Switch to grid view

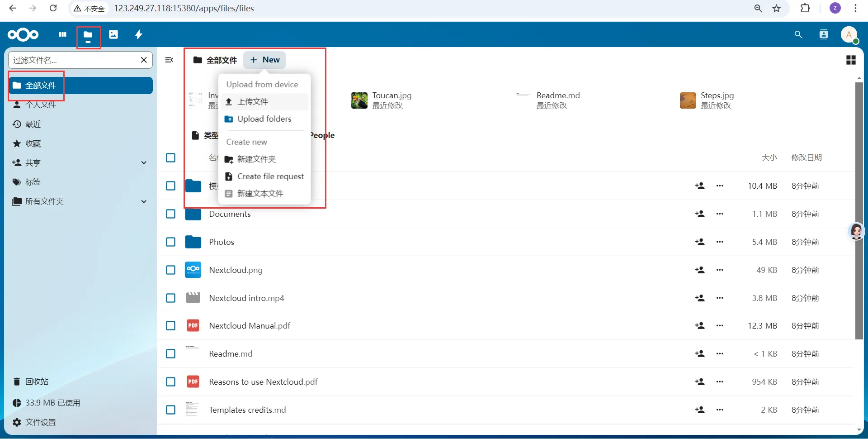(851, 60)
